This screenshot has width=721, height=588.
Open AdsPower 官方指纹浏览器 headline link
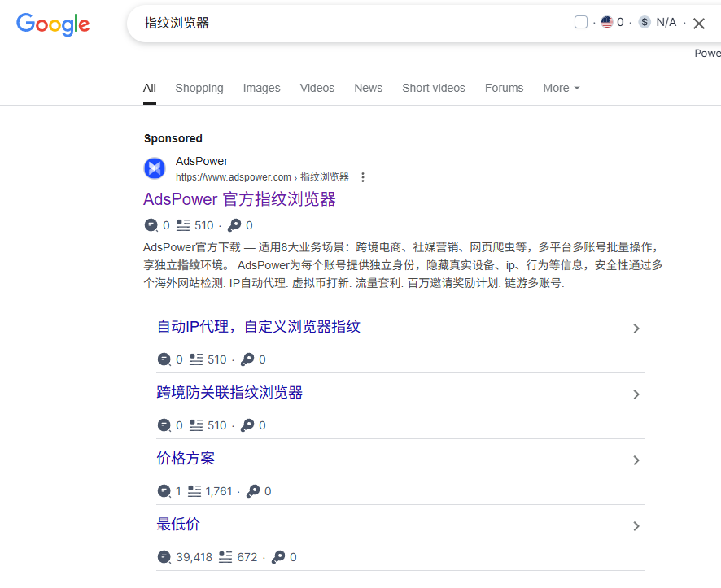click(x=239, y=199)
